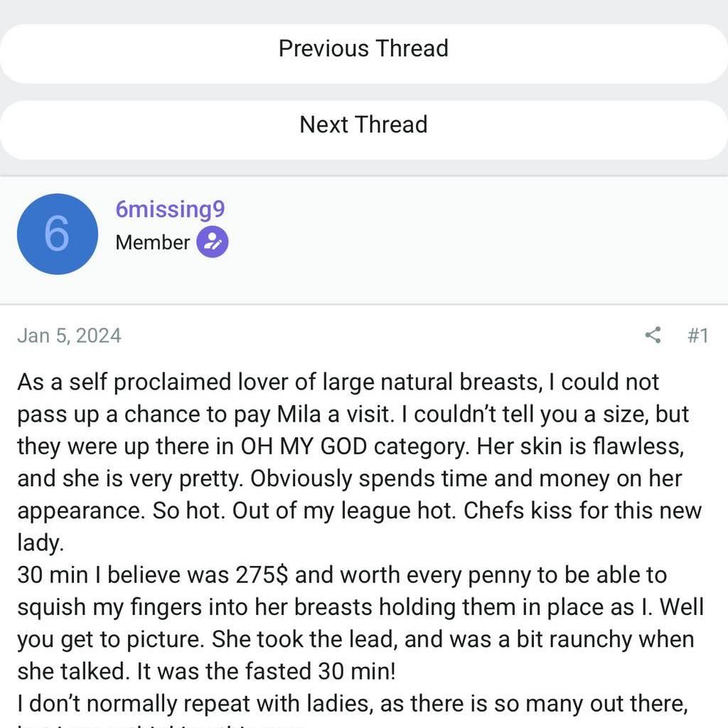Click the purple thread starter badge icon
The image size is (728, 728).
click(x=213, y=242)
